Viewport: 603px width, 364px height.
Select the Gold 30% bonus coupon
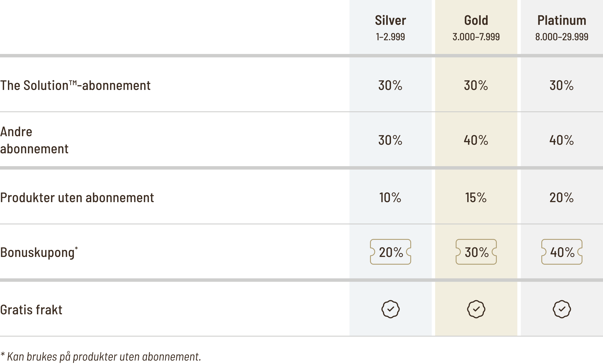pos(476,252)
